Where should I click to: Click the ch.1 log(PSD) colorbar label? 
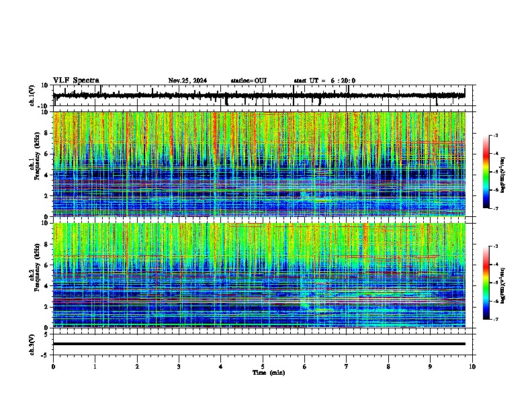point(502,175)
